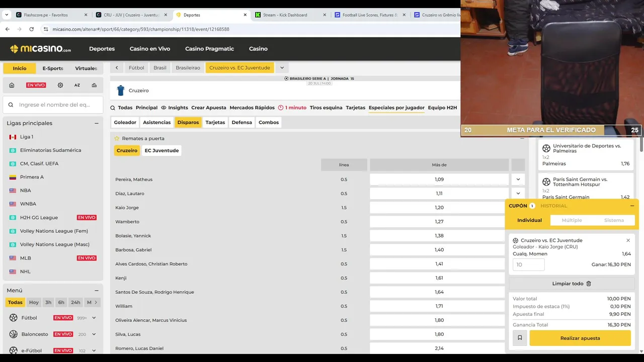This screenshot has height=362, width=644.
Task: Click the browser back arrow
Action: coord(7,29)
